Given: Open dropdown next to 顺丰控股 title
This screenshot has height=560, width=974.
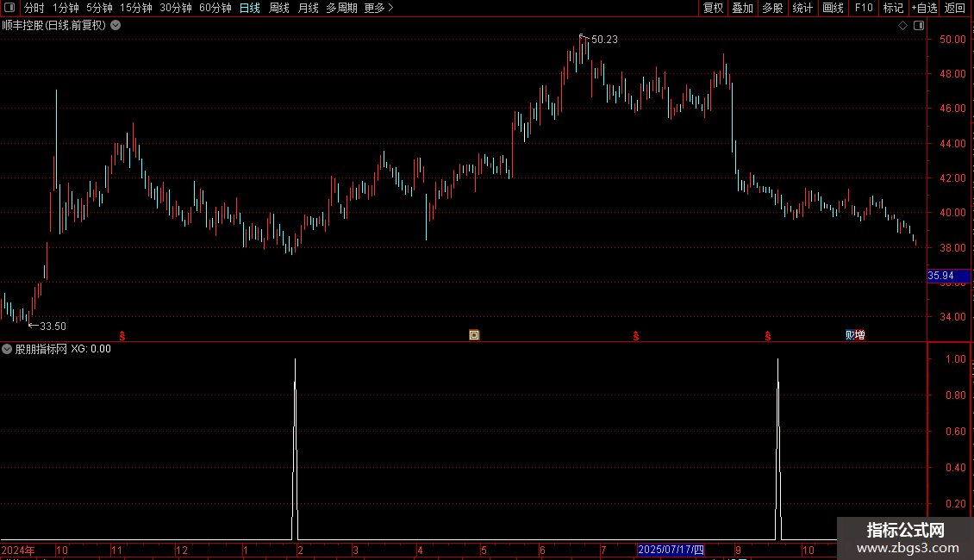Looking at the screenshot, I should pyautogui.click(x=116, y=26).
